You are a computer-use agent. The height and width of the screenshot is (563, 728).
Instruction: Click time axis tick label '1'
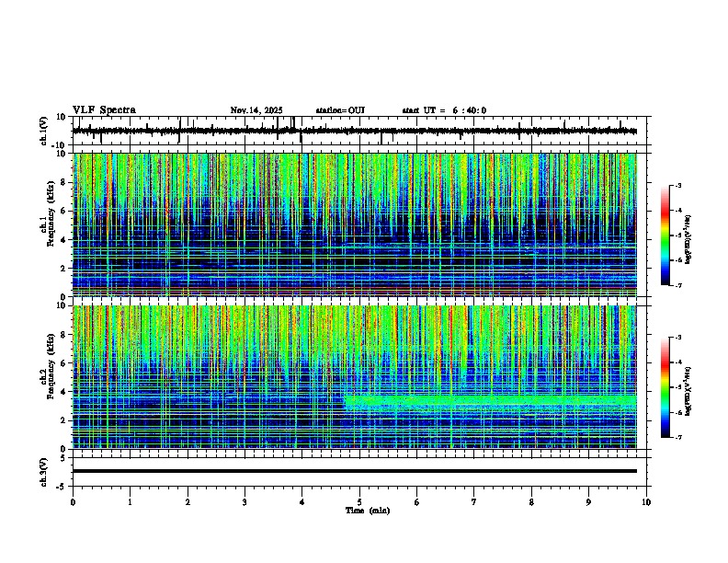tap(131, 502)
